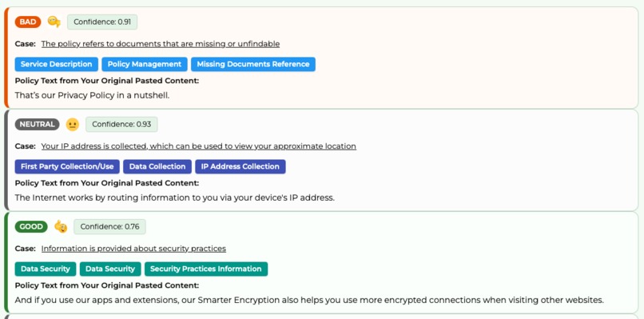Click the 'Case:' label in the GOOD card
This screenshot has height=319, width=644.
[x=25, y=249]
